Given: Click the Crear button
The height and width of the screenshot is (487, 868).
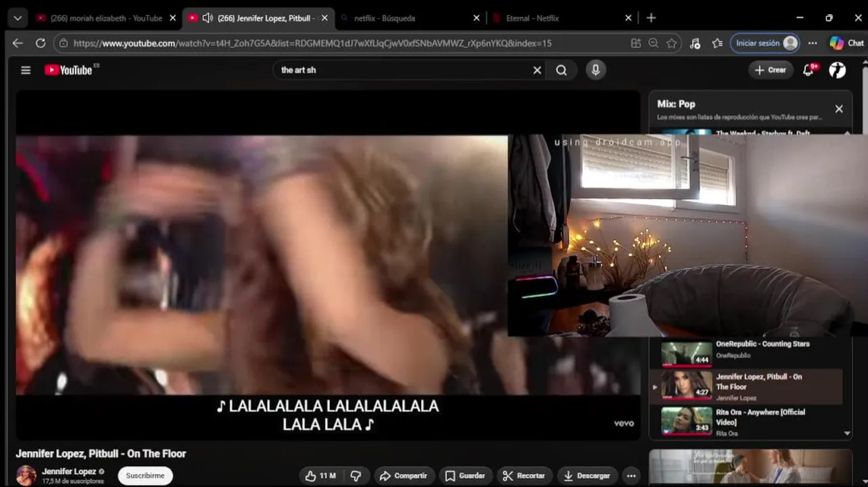Looking at the screenshot, I should pos(771,70).
